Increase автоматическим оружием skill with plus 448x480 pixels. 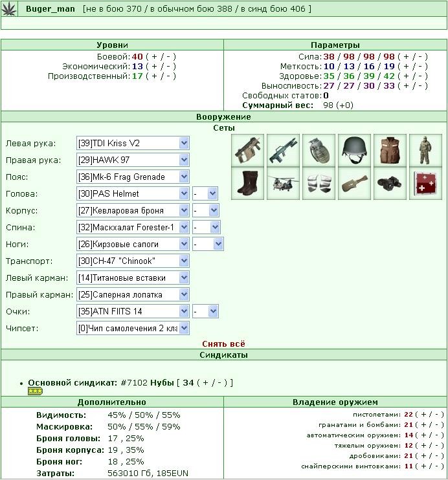point(424,435)
